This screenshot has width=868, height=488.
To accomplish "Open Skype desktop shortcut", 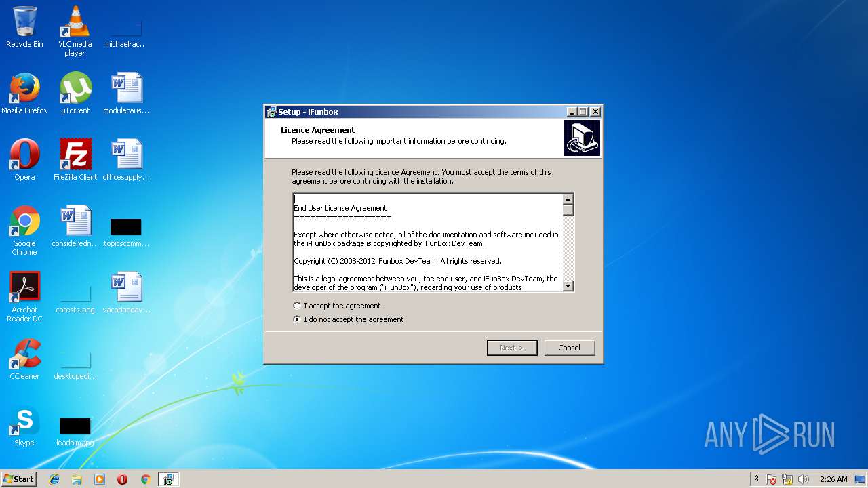I will pos(24,426).
